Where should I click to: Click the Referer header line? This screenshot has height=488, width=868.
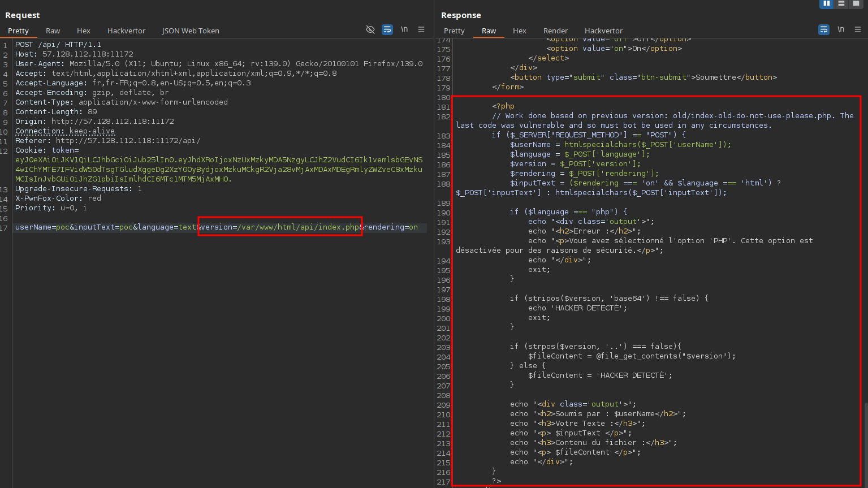tap(108, 141)
